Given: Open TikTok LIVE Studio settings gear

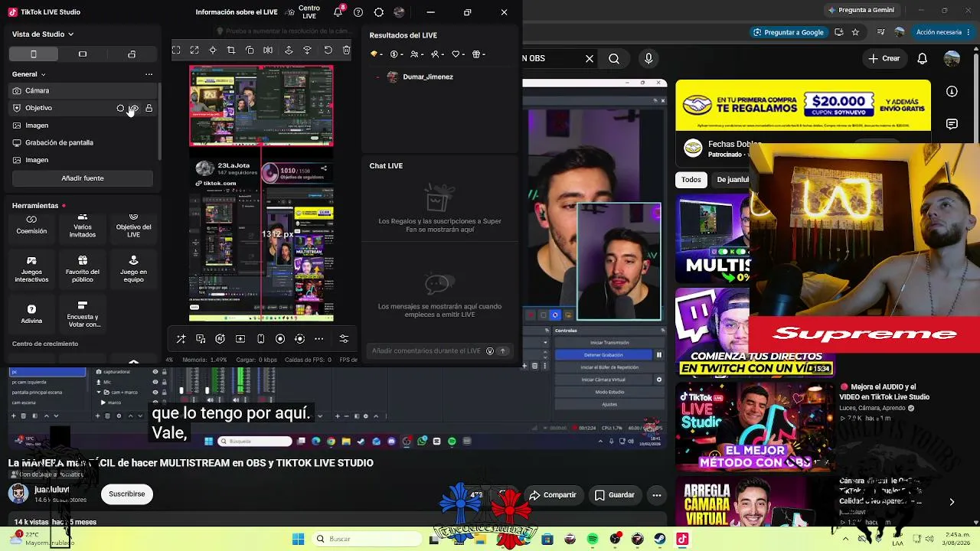Looking at the screenshot, I should pyautogui.click(x=379, y=12).
